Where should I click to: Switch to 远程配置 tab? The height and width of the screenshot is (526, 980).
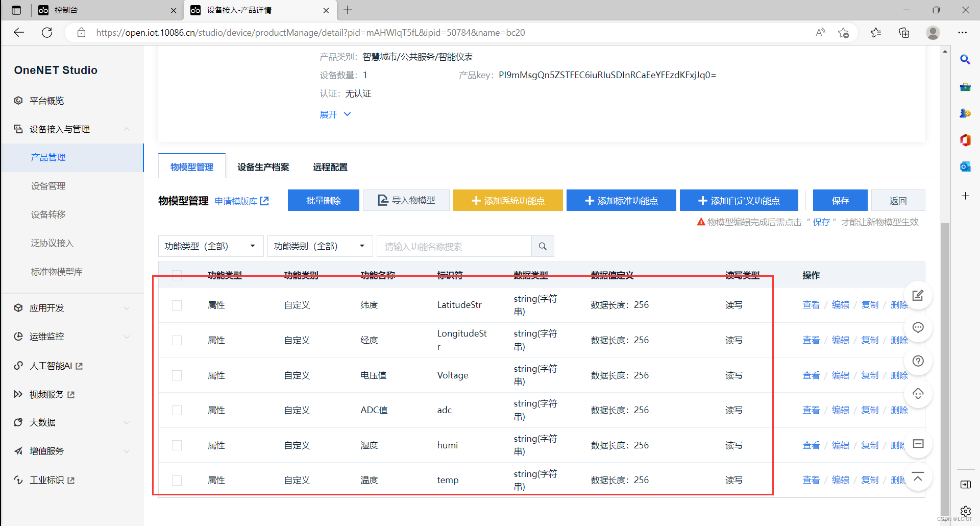click(330, 167)
